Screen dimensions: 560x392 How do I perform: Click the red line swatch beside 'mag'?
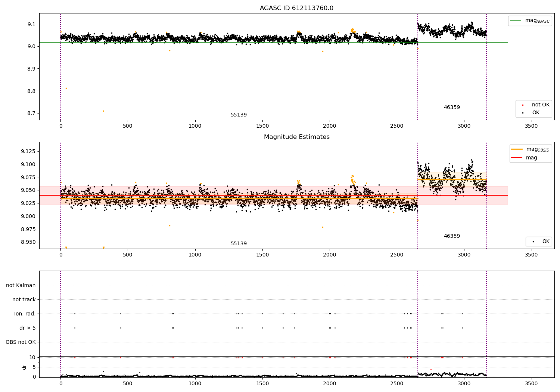pos(517,158)
